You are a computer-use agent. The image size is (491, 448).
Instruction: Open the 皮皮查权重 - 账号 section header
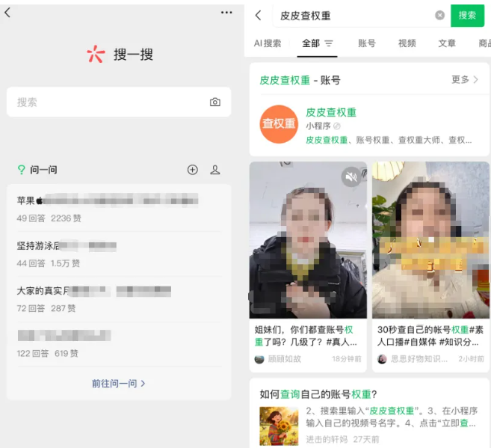coord(300,80)
